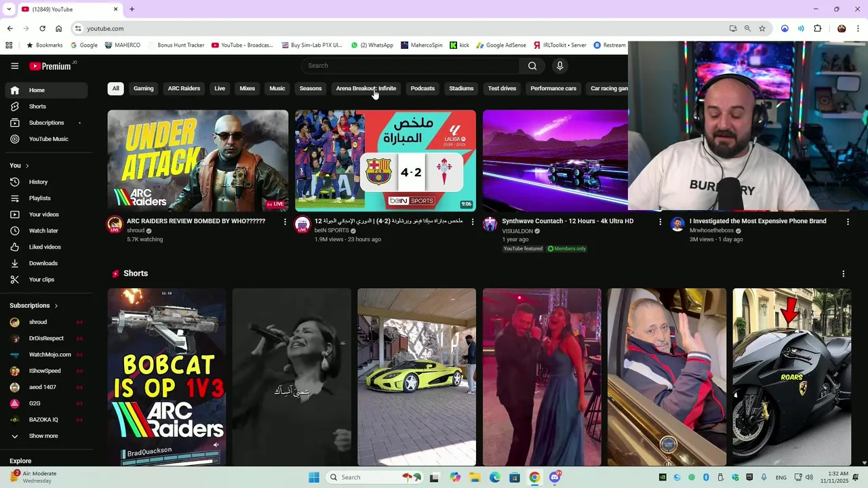The height and width of the screenshot is (488, 868).
Task: Open the (2) WhatsApp bookmark
Action: 372,45
